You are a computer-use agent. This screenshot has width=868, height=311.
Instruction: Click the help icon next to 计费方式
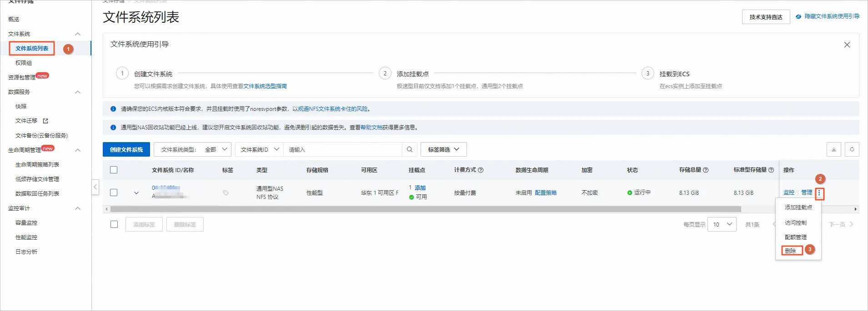point(481,170)
